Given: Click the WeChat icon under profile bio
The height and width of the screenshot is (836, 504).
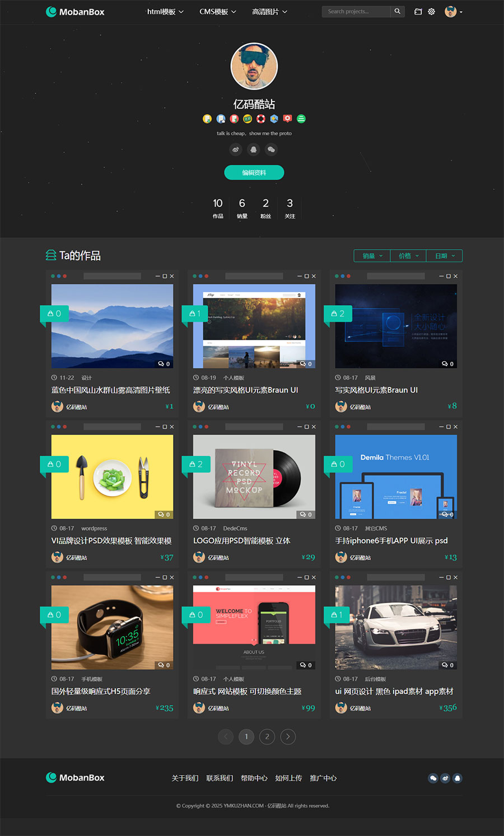Looking at the screenshot, I should (272, 150).
